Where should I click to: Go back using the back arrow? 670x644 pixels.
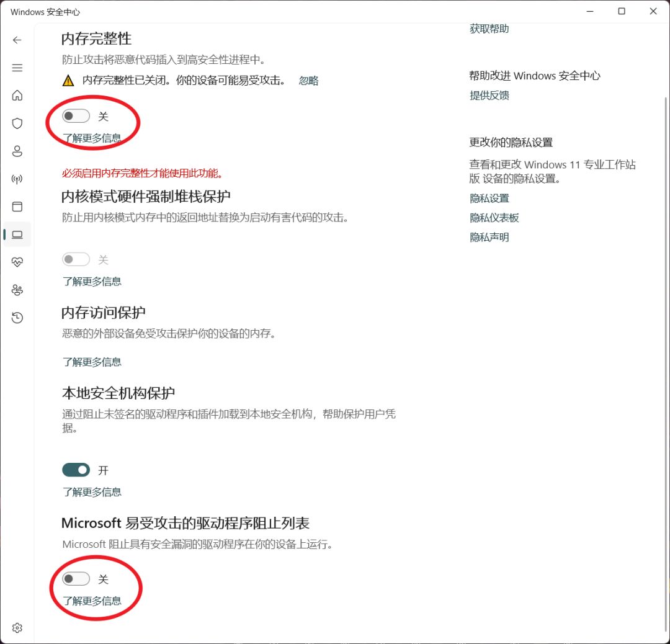coord(17,40)
